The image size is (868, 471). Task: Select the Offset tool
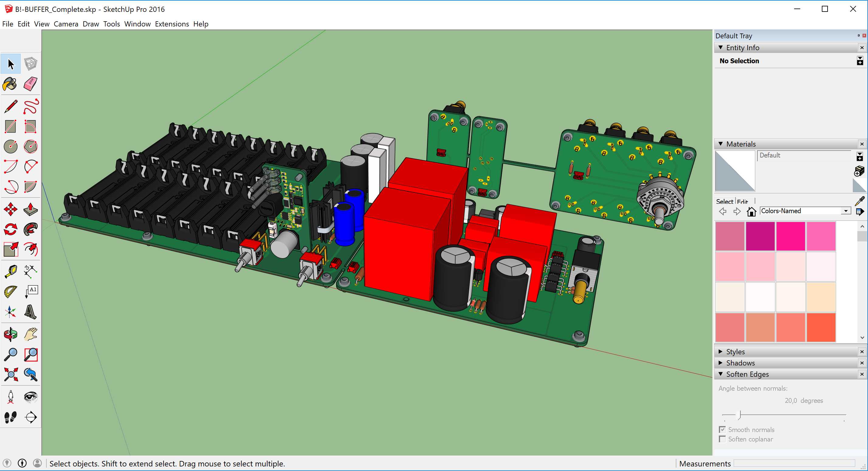coord(31,250)
